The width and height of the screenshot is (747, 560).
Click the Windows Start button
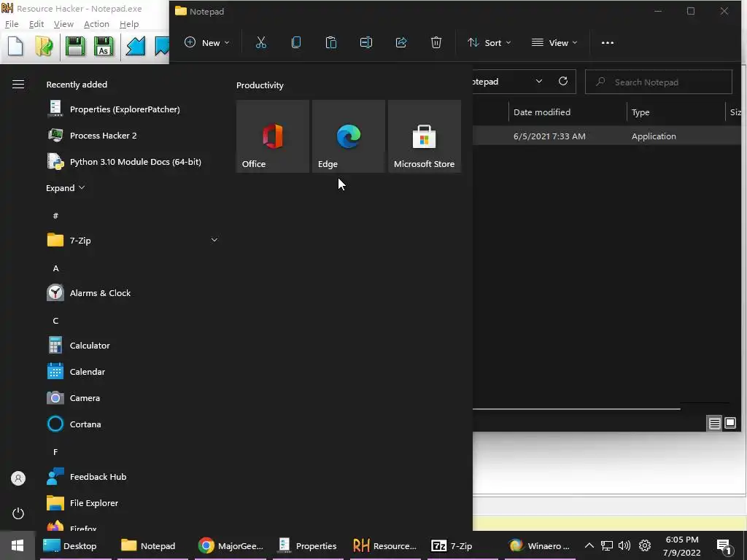(x=18, y=545)
